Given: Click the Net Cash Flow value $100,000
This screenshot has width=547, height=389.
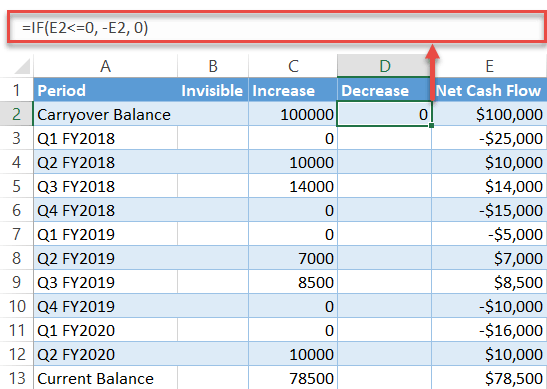Looking at the screenshot, I should 489,114.
